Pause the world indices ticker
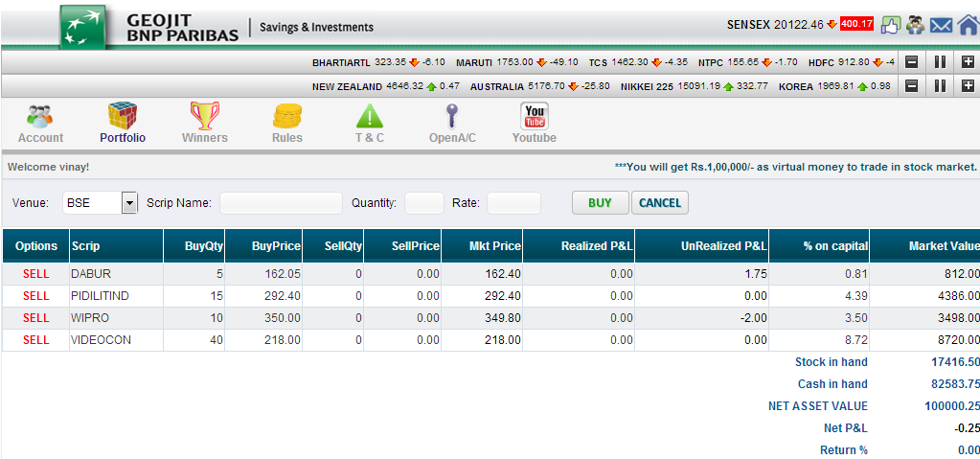Screen dimensions: 980x459 pos(940,85)
